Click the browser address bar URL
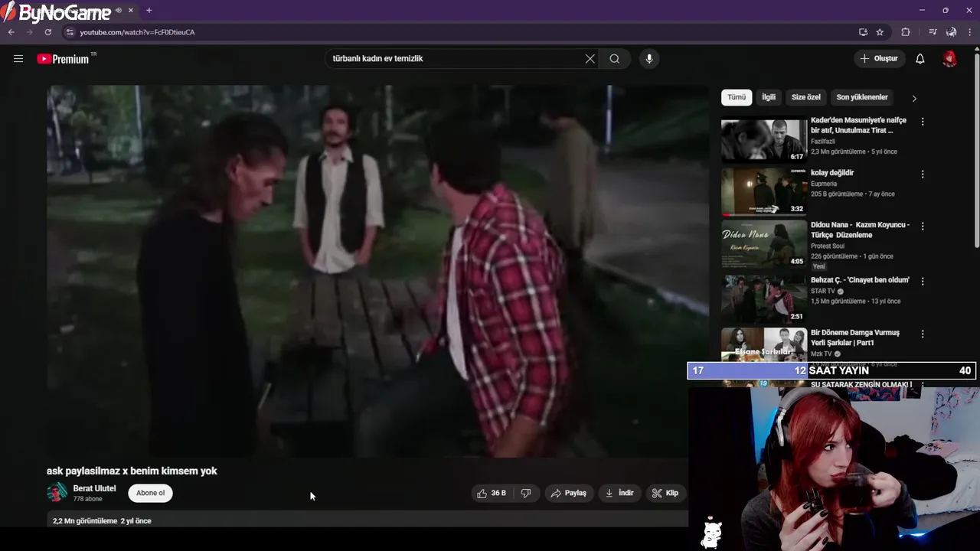 [x=137, y=32]
